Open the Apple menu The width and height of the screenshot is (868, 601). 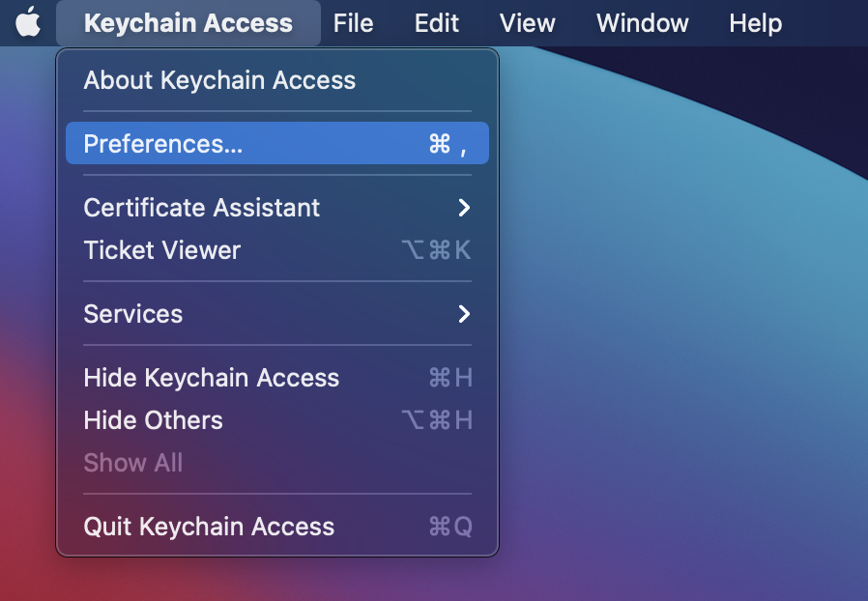[x=28, y=22]
